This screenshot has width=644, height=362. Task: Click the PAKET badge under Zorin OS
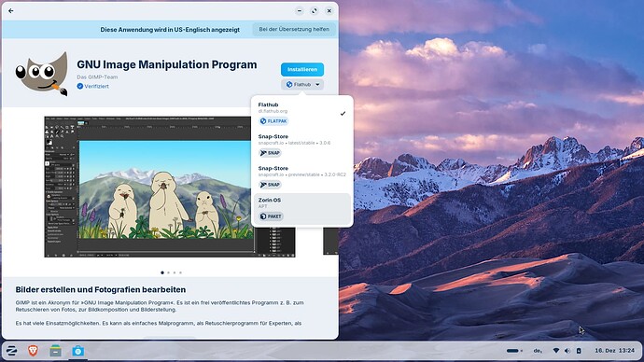pyautogui.click(x=271, y=216)
